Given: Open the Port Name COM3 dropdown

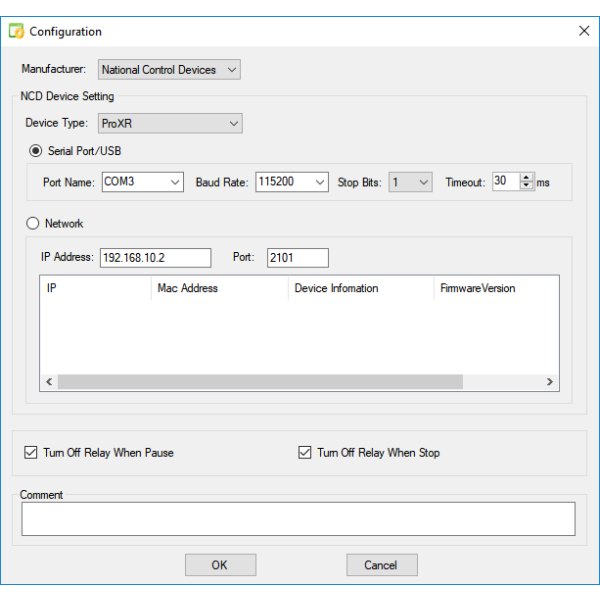Looking at the screenshot, I should click(143, 182).
